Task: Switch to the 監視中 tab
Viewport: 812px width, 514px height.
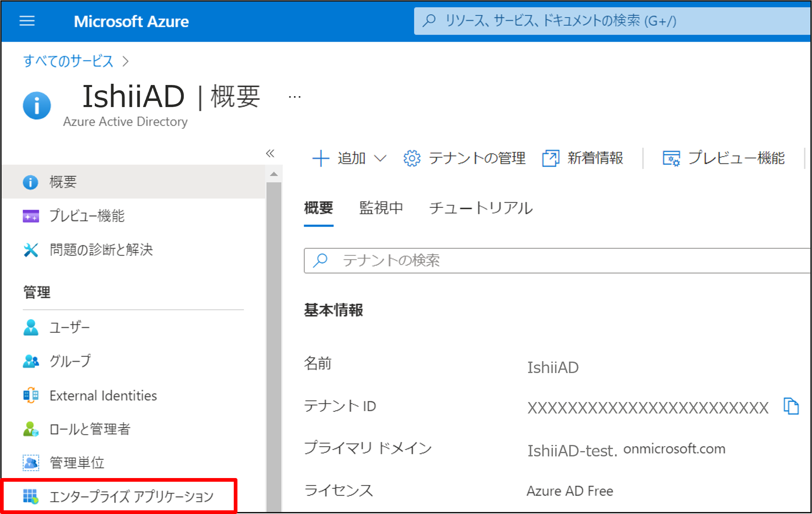Action: click(x=381, y=208)
